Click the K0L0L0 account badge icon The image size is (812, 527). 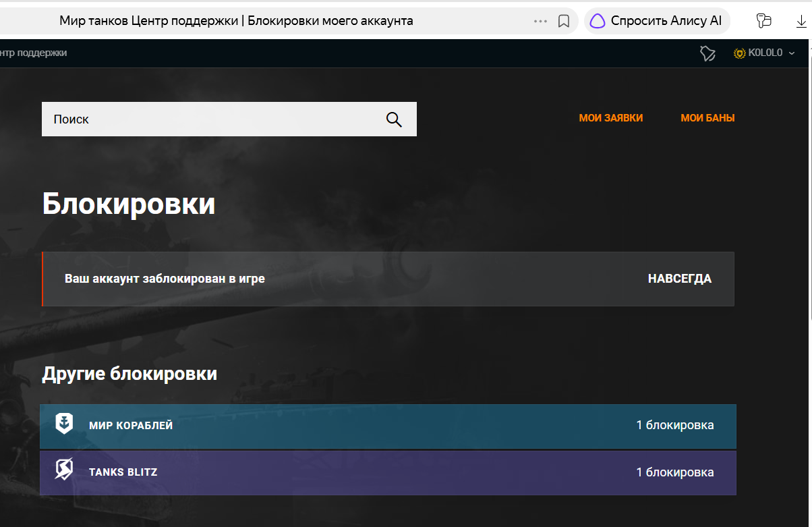[x=740, y=53]
